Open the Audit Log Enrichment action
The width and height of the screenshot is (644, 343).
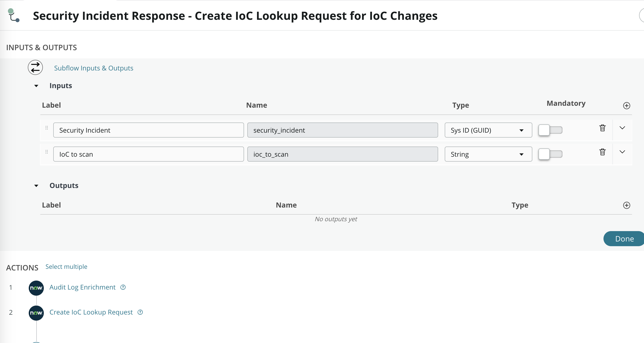(x=82, y=287)
